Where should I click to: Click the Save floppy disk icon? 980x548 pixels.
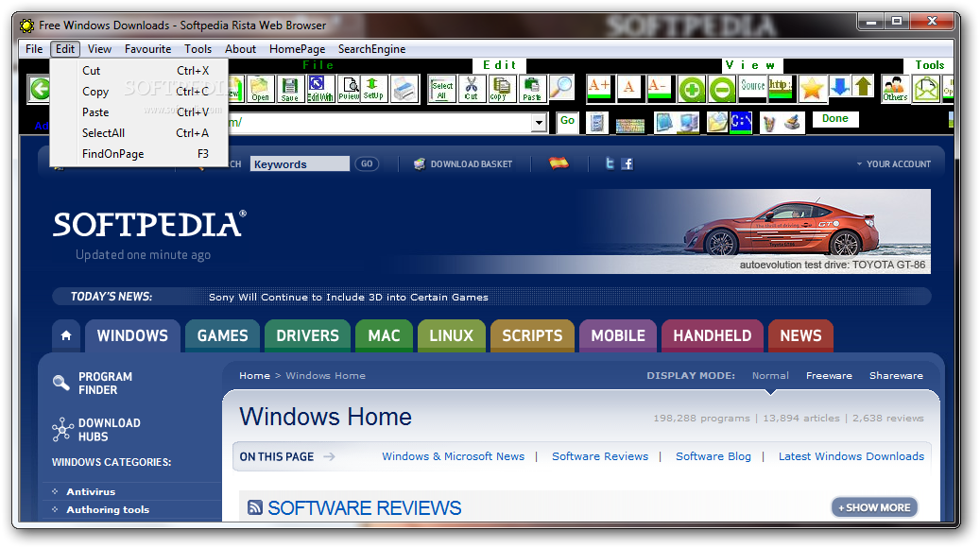289,89
